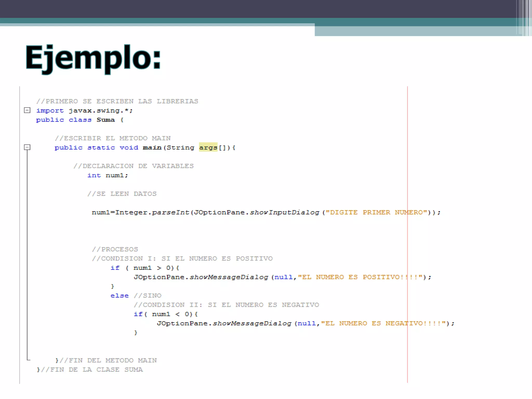Click the showInputDialog method call
The width and height of the screenshot is (532, 399).
tap(284, 212)
